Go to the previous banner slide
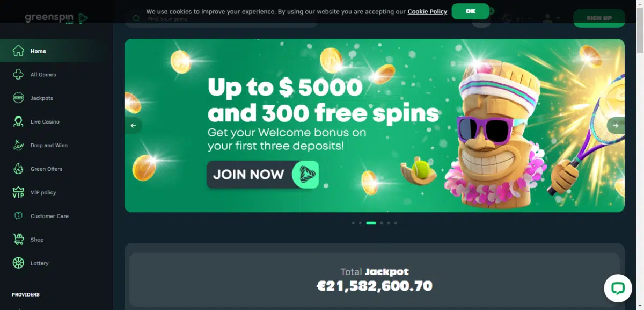 pyautogui.click(x=133, y=126)
